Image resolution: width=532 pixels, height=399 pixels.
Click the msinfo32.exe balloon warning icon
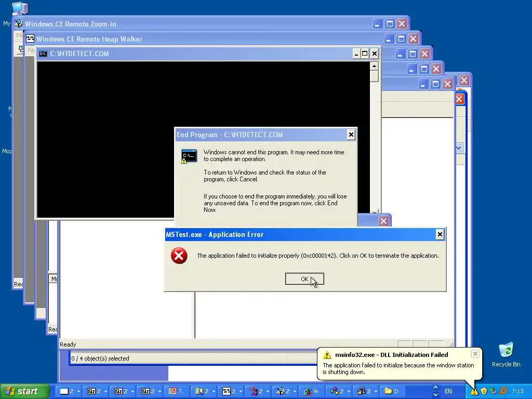click(327, 355)
